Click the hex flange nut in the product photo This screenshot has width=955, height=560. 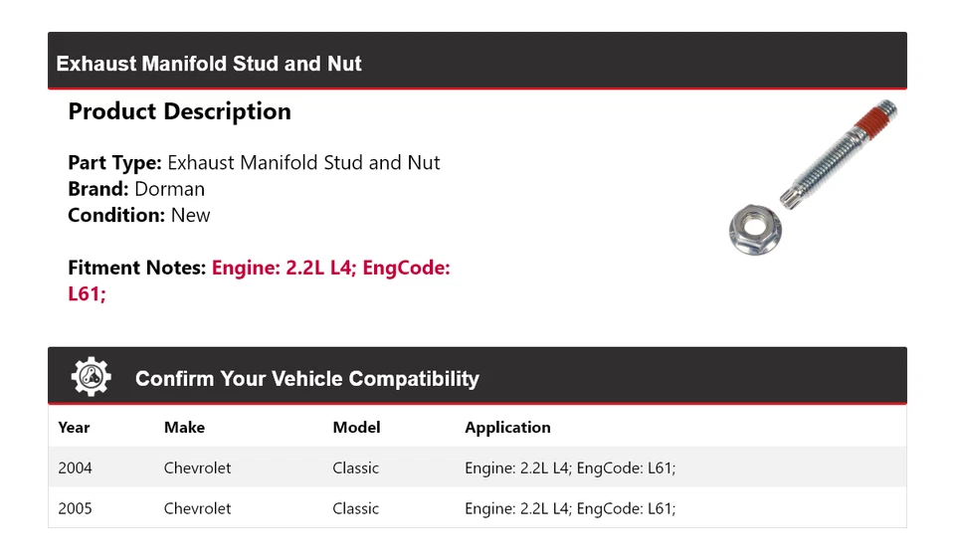[754, 228]
